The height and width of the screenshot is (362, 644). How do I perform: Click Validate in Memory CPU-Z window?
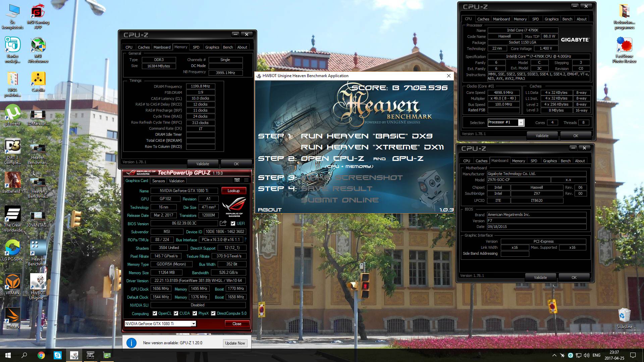pyautogui.click(x=203, y=164)
